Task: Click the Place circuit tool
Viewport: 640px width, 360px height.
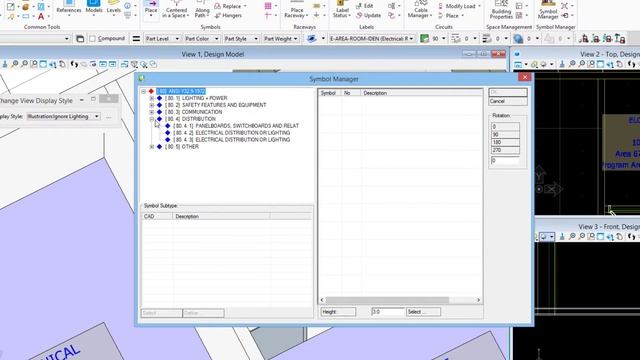Action: tap(451, 16)
